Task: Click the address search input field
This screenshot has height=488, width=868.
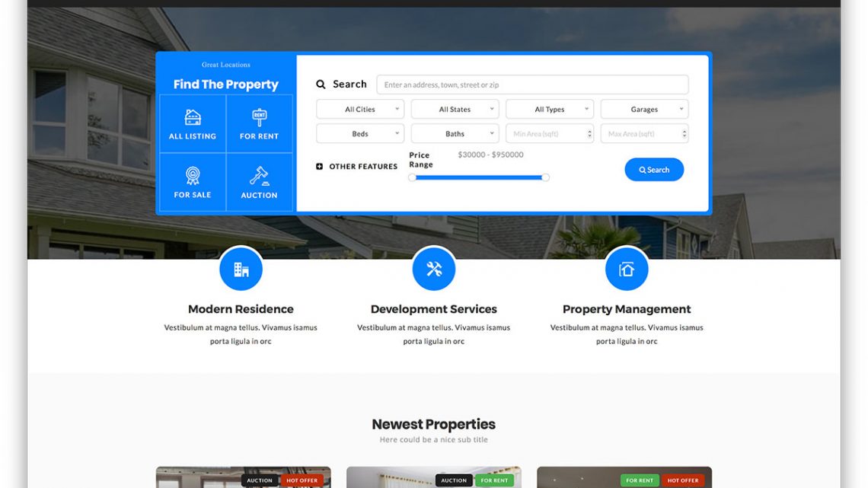Action: tap(532, 85)
